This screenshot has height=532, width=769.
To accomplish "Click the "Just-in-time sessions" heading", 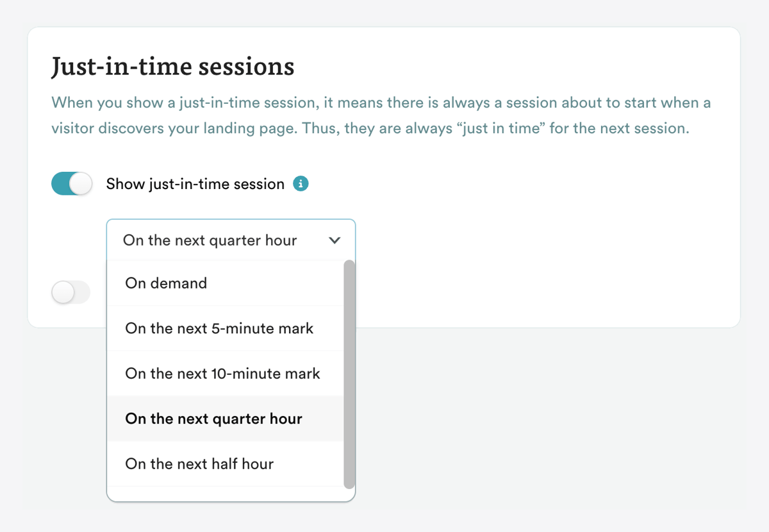I will (173, 66).
